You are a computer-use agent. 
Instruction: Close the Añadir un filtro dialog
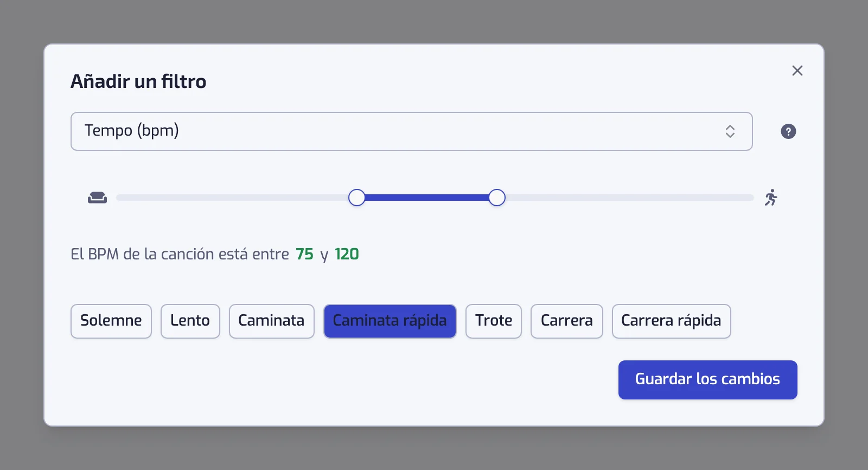coord(797,71)
